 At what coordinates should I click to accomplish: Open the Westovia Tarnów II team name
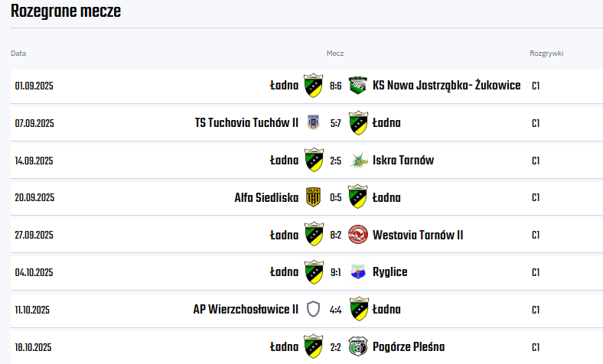(x=418, y=235)
